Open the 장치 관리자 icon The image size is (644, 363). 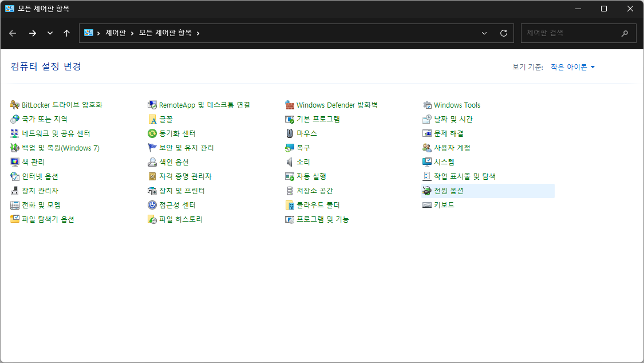tap(15, 191)
